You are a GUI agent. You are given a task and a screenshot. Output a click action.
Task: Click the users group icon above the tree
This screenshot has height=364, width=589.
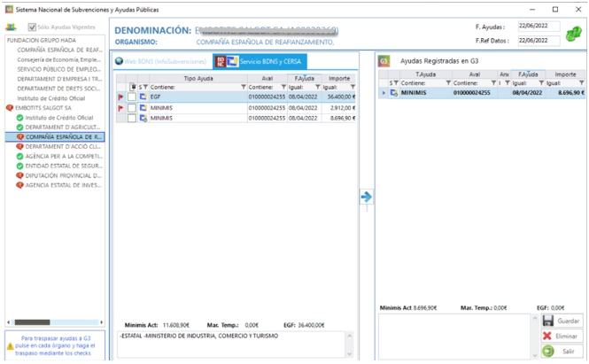[11, 27]
